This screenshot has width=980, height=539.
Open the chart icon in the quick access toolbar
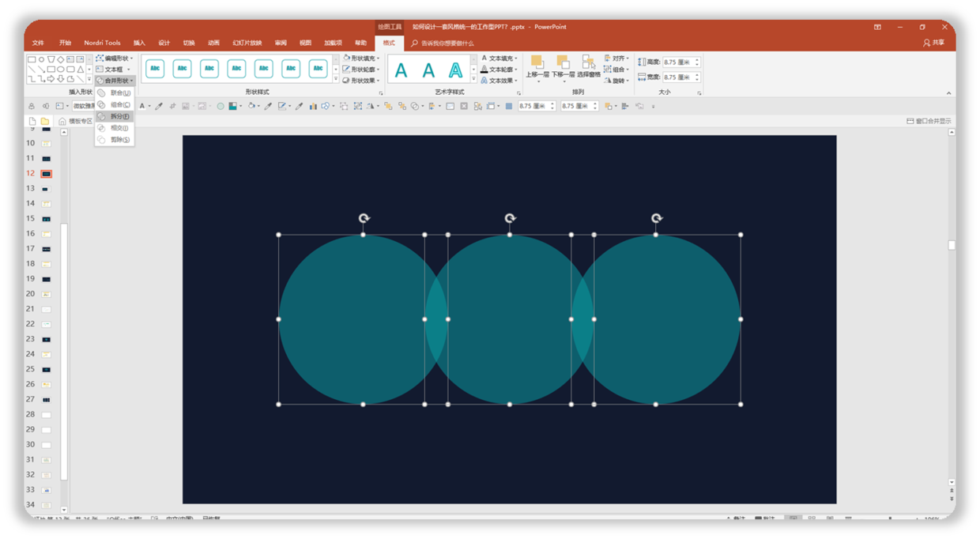[313, 106]
